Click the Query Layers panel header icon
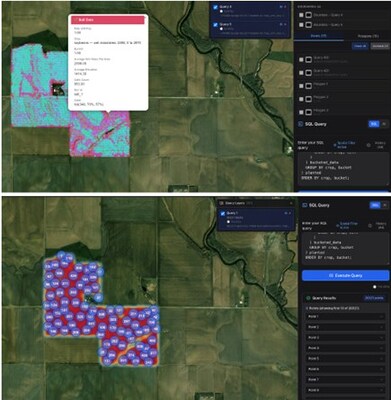 tap(221, 203)
